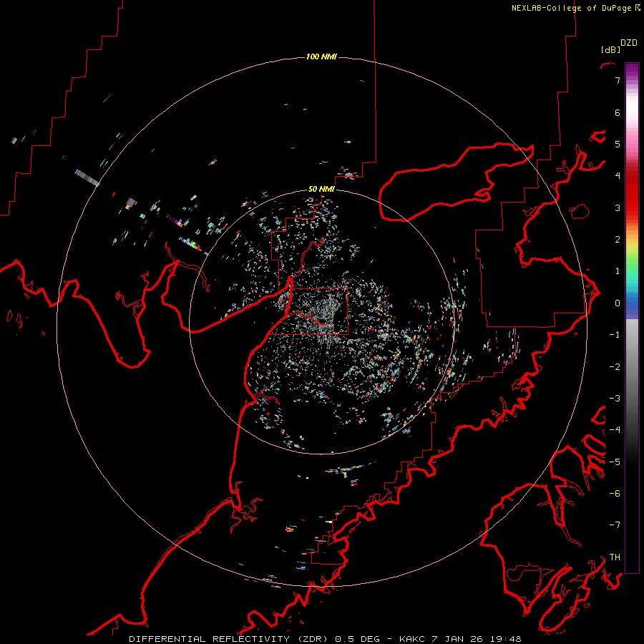
Task: Click the 0 value on color scale
Action: pos(618,303)
